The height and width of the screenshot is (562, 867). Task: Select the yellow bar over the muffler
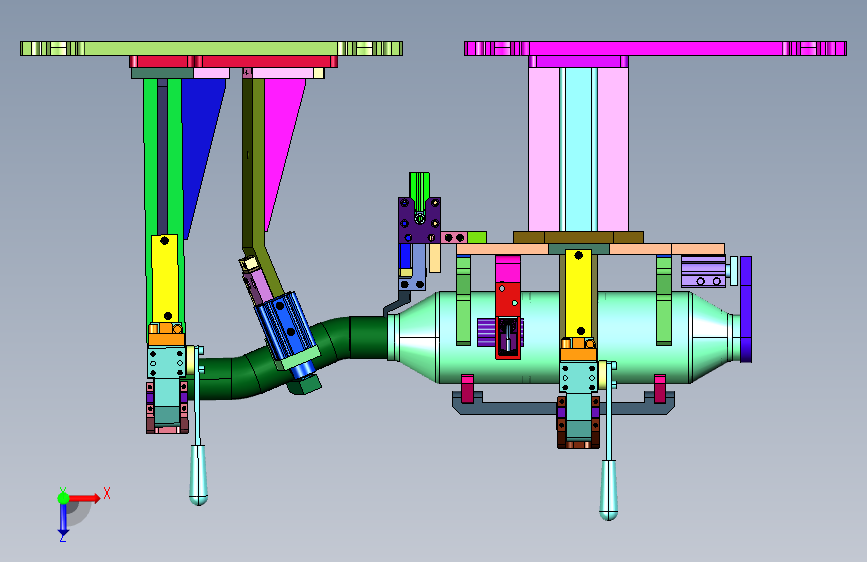tap(578, 293)
